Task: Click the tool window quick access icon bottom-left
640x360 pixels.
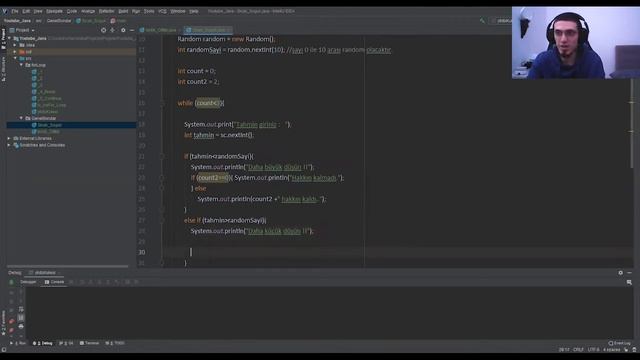Action: click(4, 350)
